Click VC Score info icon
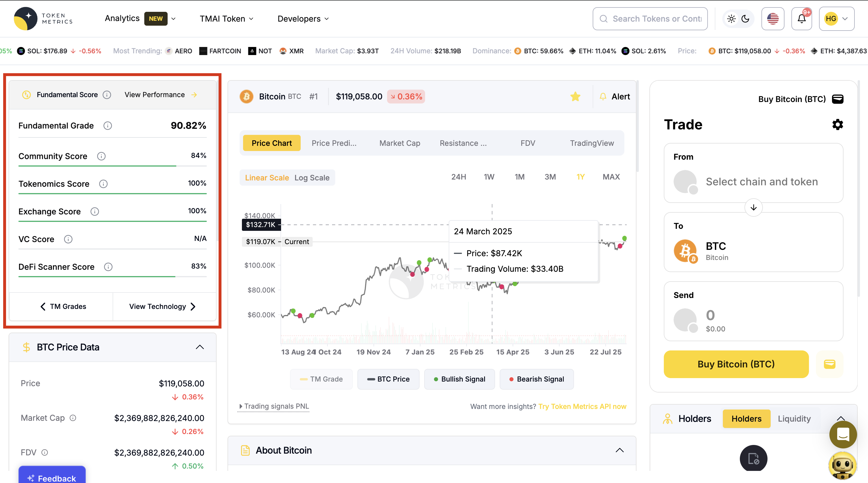This screenshot has height=483, width=868. (x=68, y=239)
